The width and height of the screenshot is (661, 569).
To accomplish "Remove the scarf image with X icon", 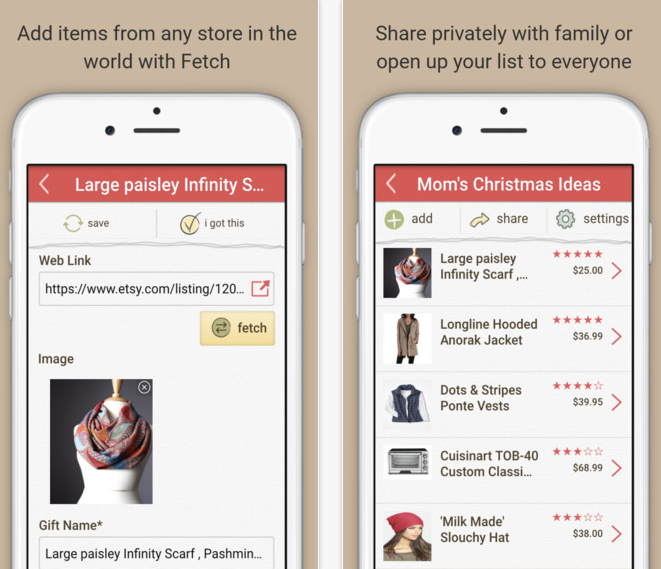I will 144,387.
